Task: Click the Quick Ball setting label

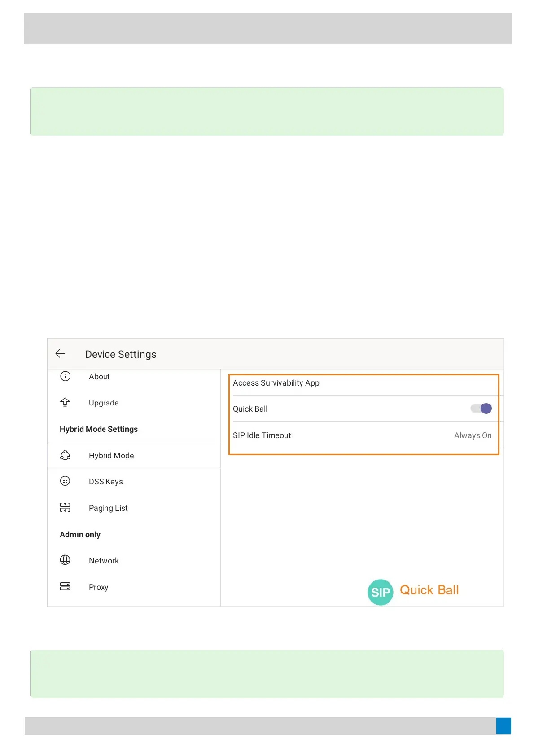Action: pos(250,409)
